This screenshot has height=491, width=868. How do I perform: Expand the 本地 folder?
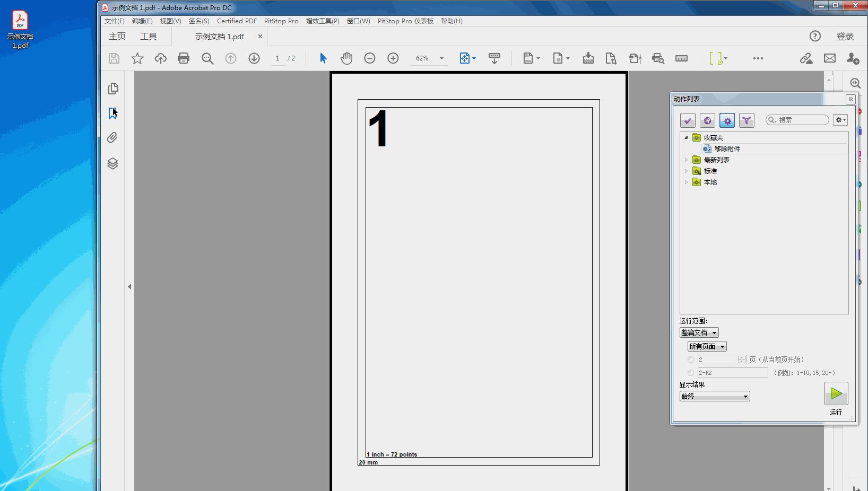(x=686, y=182)
